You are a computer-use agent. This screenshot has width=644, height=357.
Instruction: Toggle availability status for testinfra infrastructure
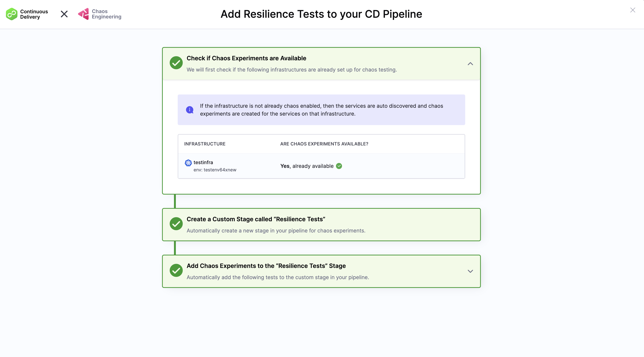click(339, 166)
